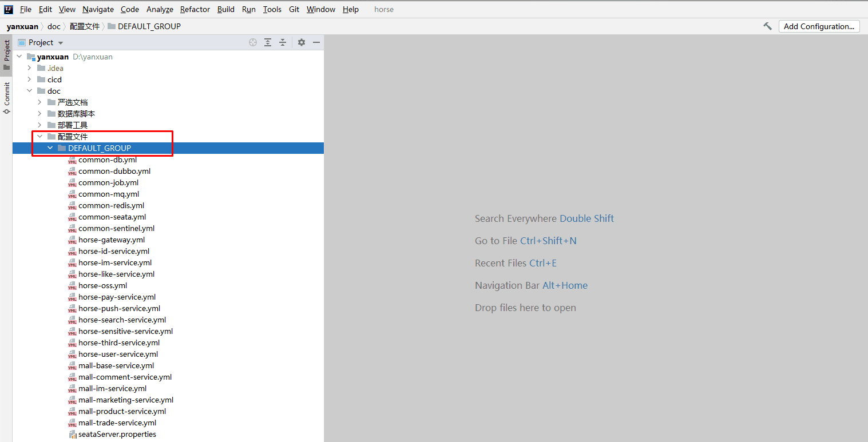868x442 pixels.
Task: Click the folder icon of the cicd directory
Action: click(41, 79)
